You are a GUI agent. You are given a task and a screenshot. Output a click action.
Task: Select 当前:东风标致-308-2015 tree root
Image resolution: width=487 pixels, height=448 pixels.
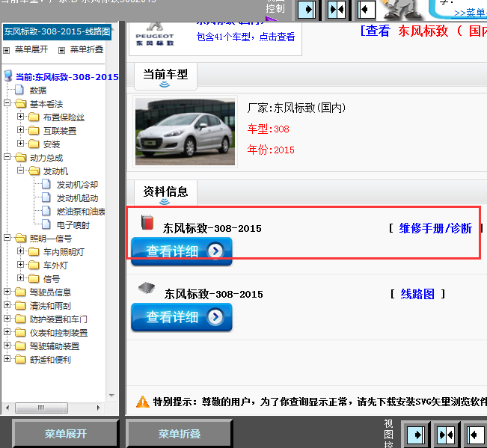[x=67, y=77]
